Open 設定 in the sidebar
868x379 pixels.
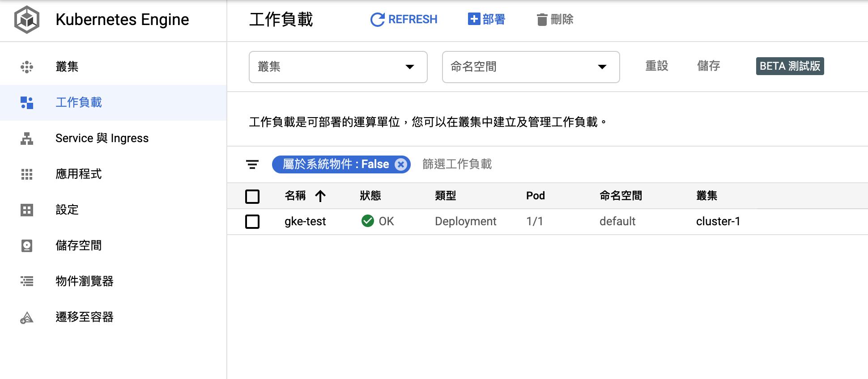click(x=113, y=210)
